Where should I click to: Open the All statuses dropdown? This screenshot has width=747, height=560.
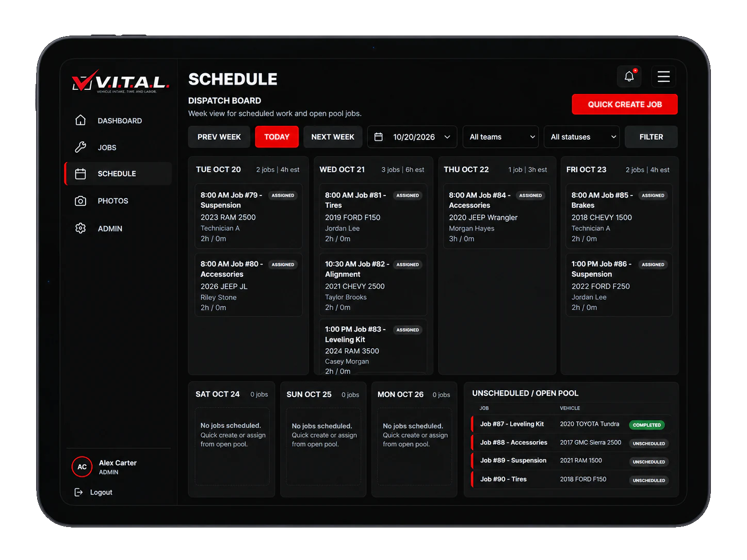coord(581,137)
